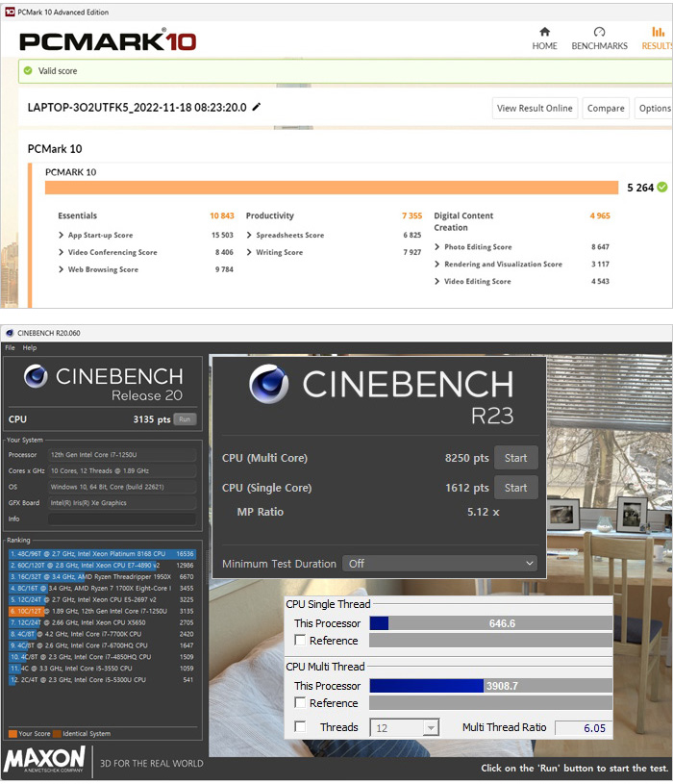Start the CPU (Single Core) test
The width and height of the screenshot is (673, 784).
click(x=515, y=487)
